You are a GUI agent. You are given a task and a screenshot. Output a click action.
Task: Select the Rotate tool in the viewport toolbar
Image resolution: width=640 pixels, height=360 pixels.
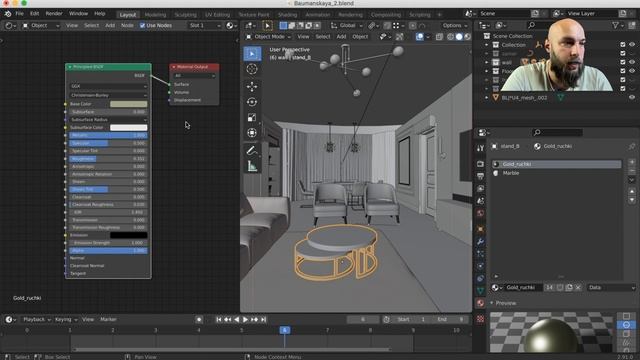click(252, 102)
